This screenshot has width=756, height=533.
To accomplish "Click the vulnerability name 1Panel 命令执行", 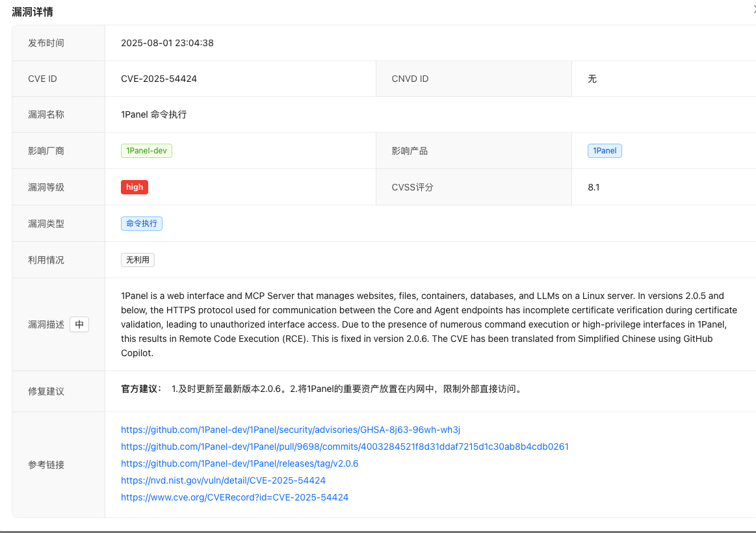I will coord(154,114).
